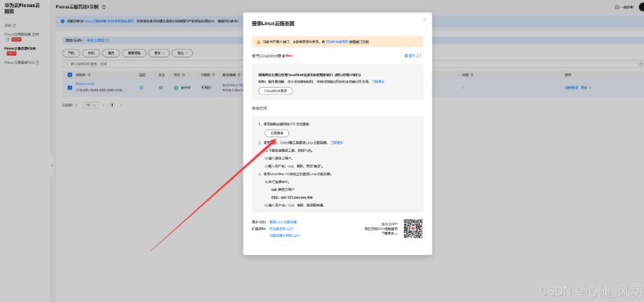Click the Huawei Cloud app QR code
Image resolution: width=644 pixels, height=302 pixels.
click(413, 228)
